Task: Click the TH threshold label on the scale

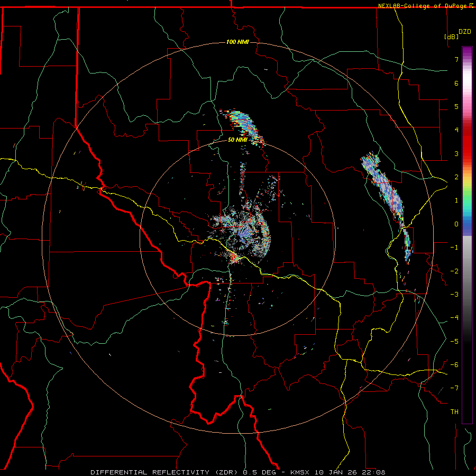Action: pos(454,412)
